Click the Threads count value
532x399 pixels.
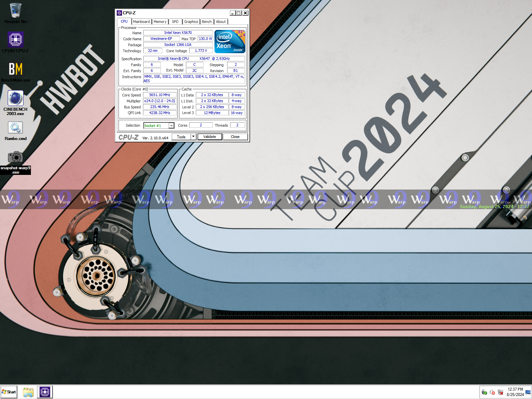click(237, 125)
